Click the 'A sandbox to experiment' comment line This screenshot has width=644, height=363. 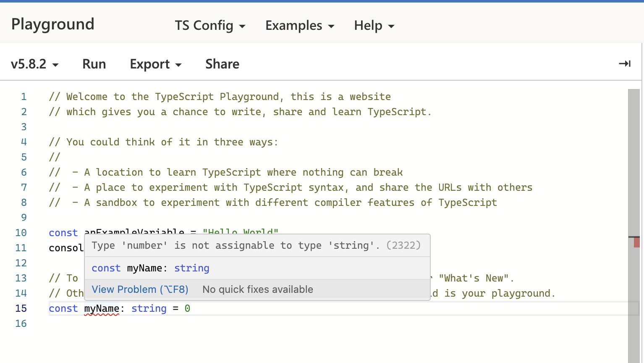(273, 203)
